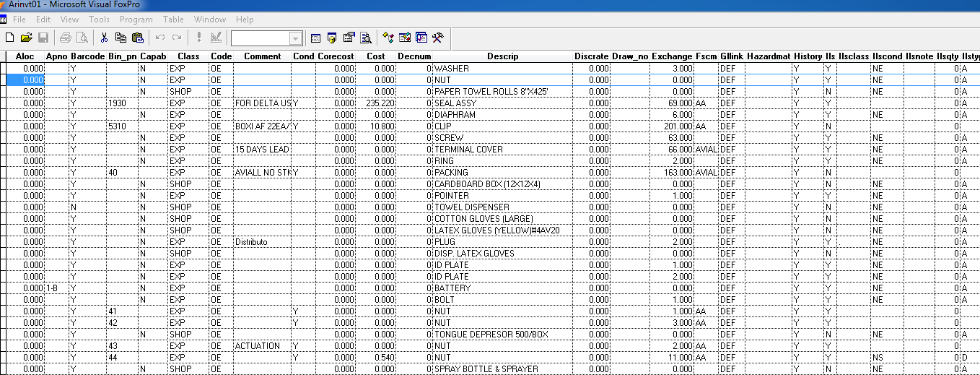This screenshot has width=980, height=375.
Task: Click the New file toolbar icon
Action: 9,38
